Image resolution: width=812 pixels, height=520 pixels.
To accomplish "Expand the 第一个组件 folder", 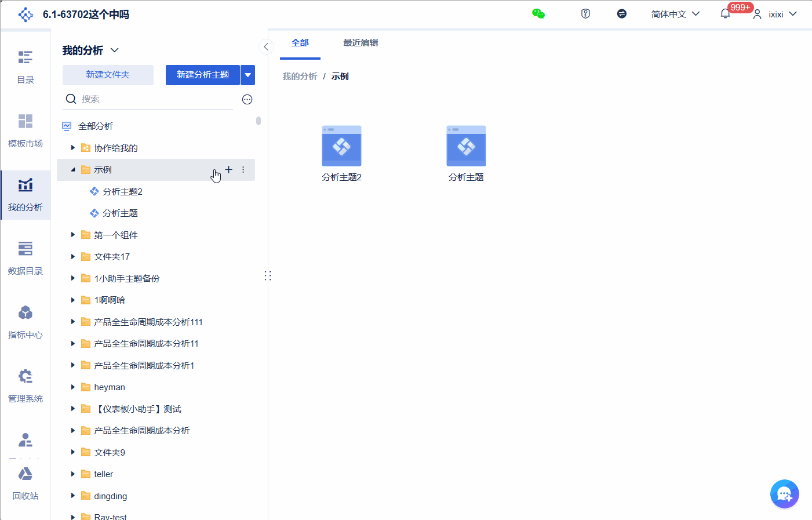I will coord(73,235).
